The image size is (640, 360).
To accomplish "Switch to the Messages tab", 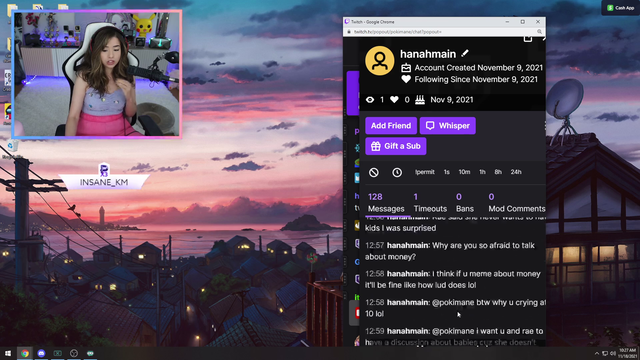I will [x=386, y=203].
